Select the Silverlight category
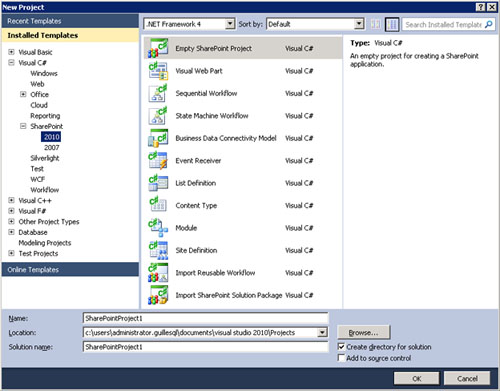This screenshot has height=391, width=500. 45,158
